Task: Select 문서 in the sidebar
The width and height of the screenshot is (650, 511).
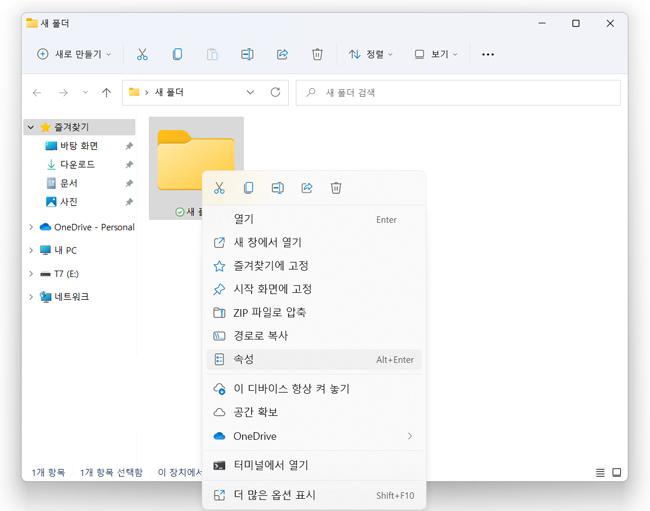Action: coord(69,183)
